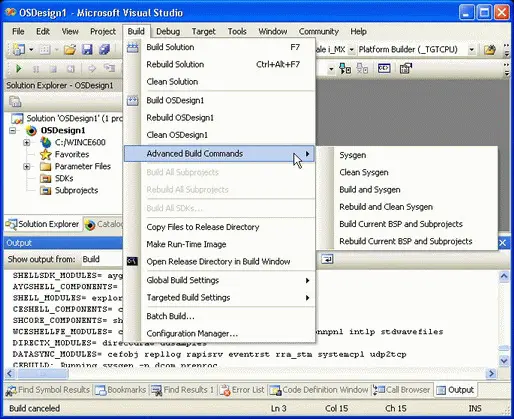Click the Favorites star icon
The image size is (514, 419).
tap(46, 154)
